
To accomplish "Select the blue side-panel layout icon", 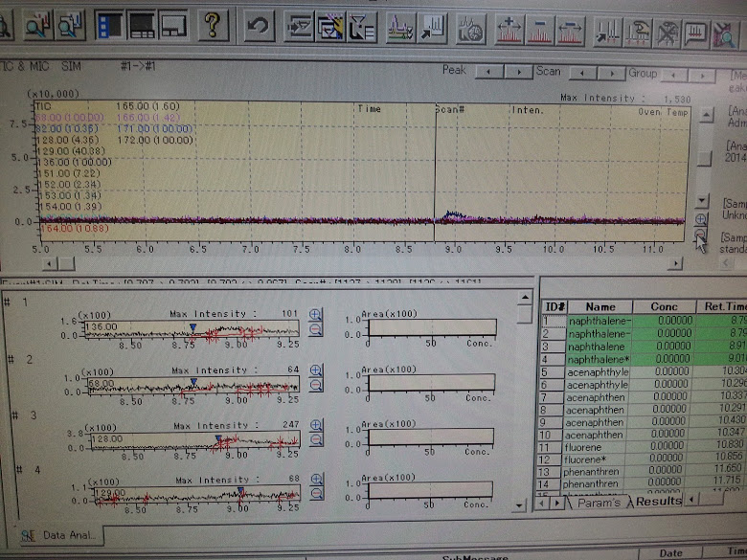I will tap(109, 25).
